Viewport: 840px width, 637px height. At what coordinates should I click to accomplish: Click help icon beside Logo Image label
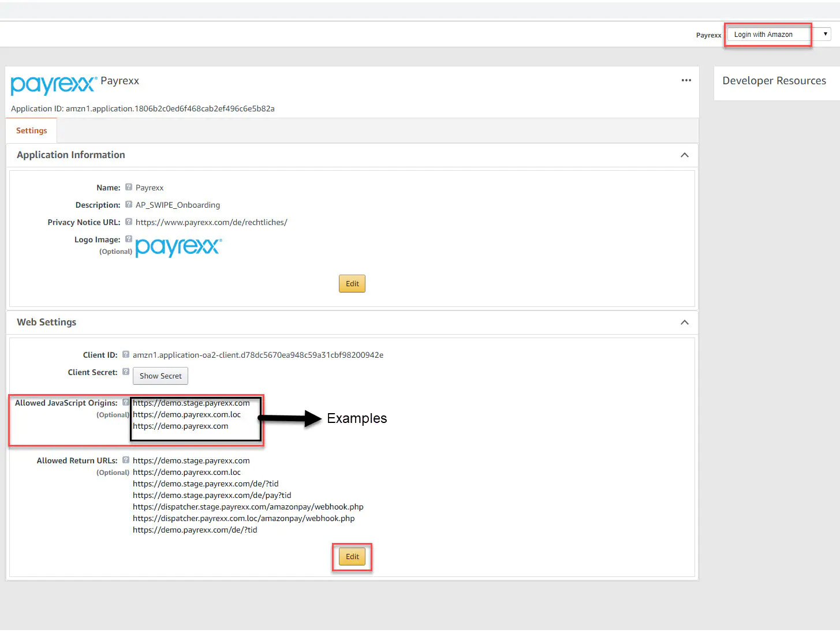coord(129,239)
